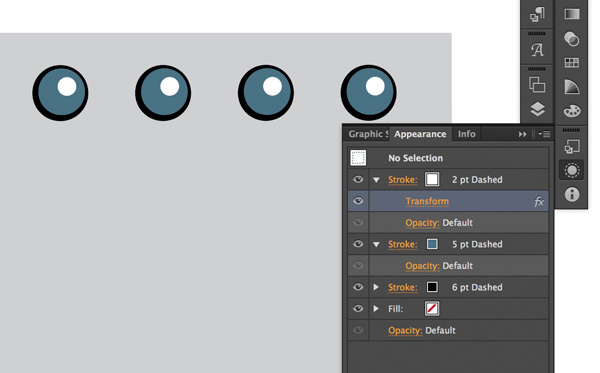Click the bottom Opacity link
The image size is (600, 373).
[x=405, y=331]
